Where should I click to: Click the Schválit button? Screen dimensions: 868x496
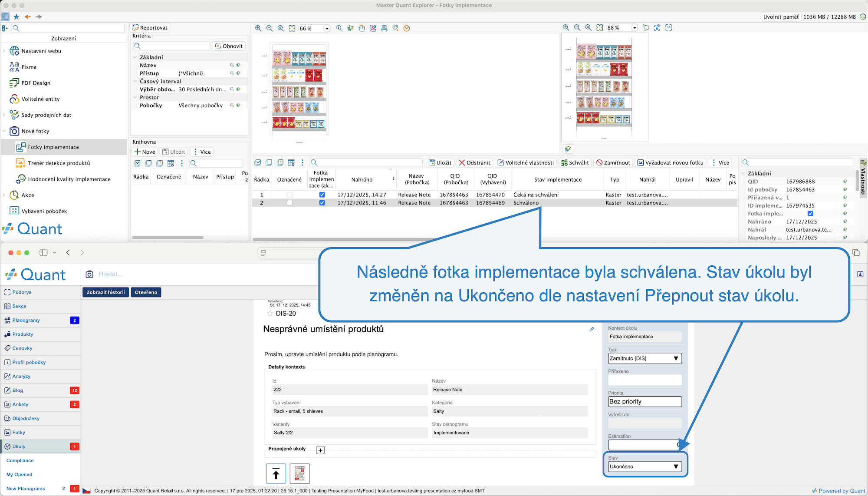point(575,162)
